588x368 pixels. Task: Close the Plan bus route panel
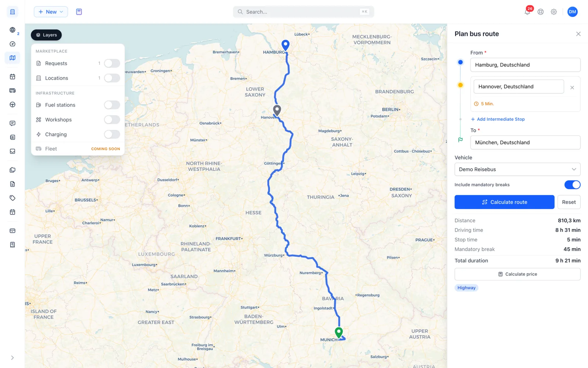pos(578,34)
